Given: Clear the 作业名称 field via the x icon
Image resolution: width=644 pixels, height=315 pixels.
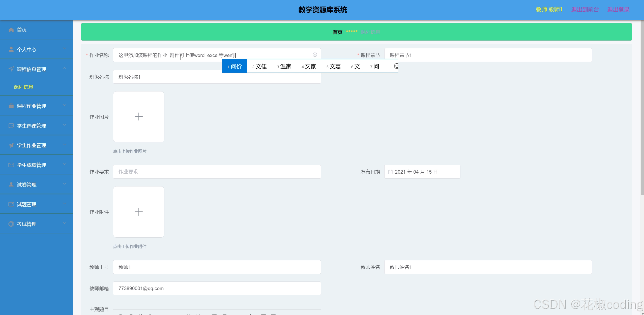Looking at the screenshot, I should 315,55.
